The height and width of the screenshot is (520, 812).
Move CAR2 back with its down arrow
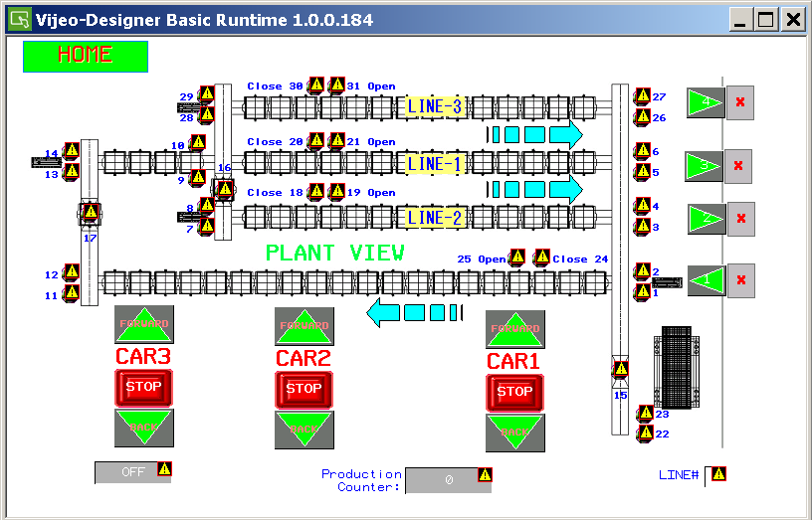(304, 430)
